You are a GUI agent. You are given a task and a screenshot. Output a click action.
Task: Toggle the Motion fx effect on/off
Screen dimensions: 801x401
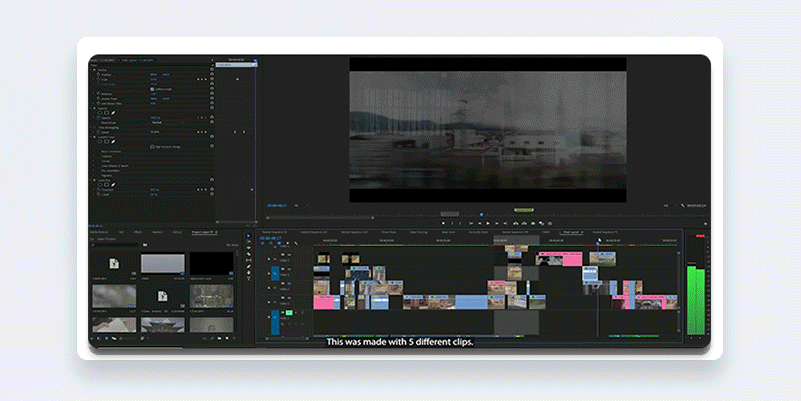95,70
